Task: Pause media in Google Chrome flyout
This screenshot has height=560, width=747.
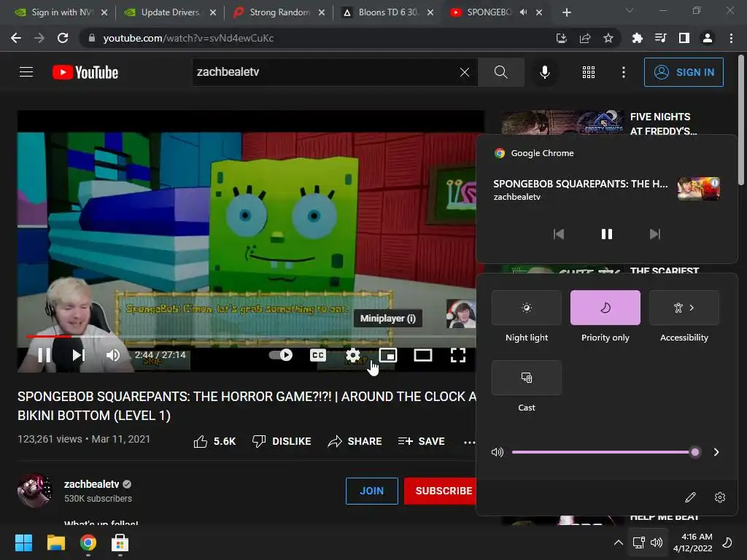Action: pos(606,234)
